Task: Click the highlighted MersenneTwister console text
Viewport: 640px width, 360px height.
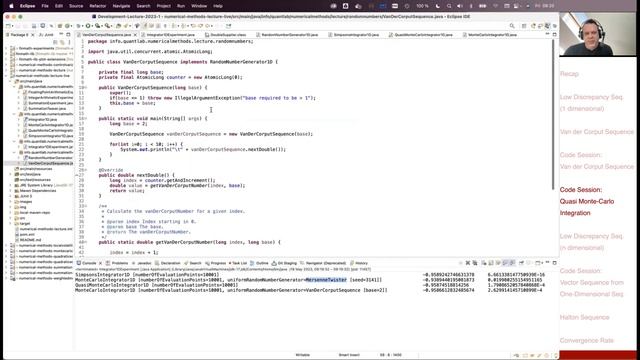Action: 326,280
